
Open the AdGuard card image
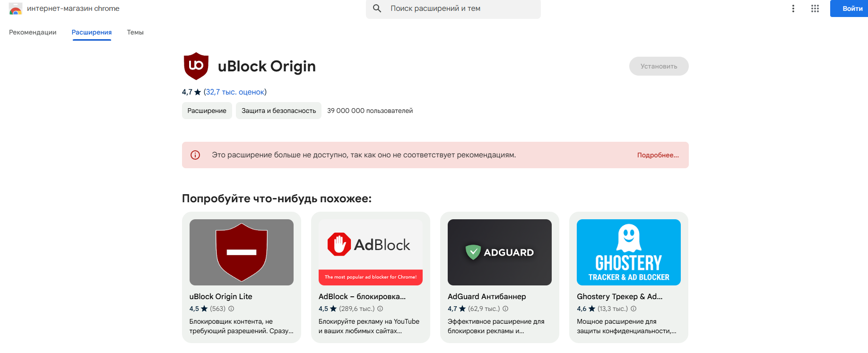coord(500,252)
